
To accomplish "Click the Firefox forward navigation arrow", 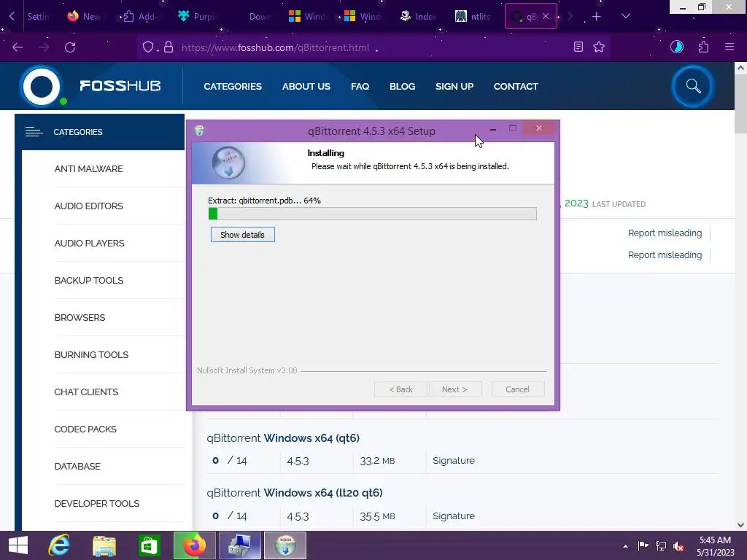I will (x=43, y=47).
